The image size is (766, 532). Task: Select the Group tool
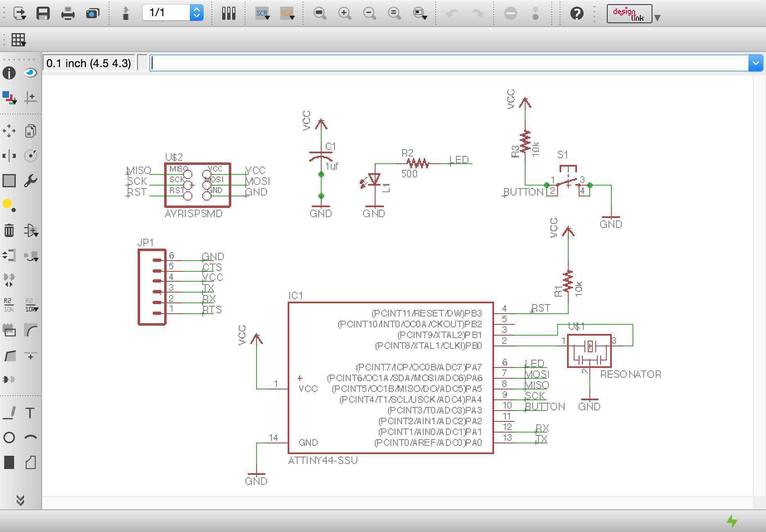pyautogui.click(x=9, y=181)
